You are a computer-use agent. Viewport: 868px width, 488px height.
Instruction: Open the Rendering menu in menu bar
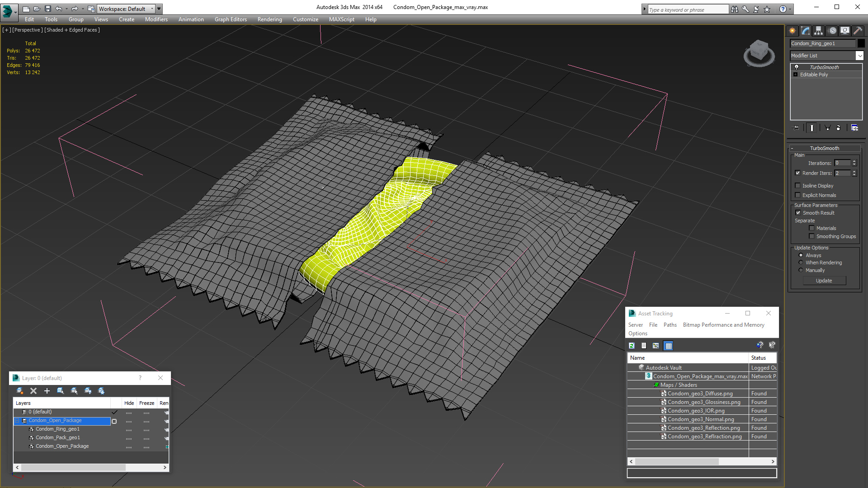(270, 19)
